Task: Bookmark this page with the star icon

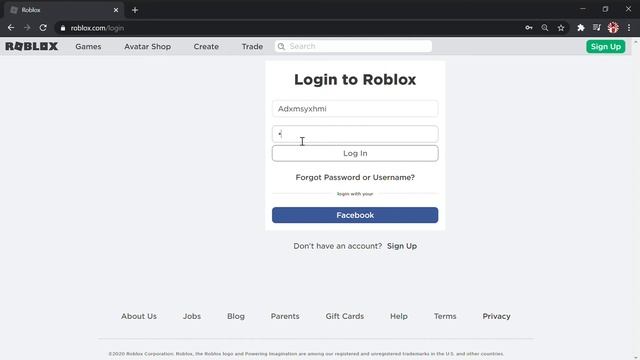Action: click(561, 28)
